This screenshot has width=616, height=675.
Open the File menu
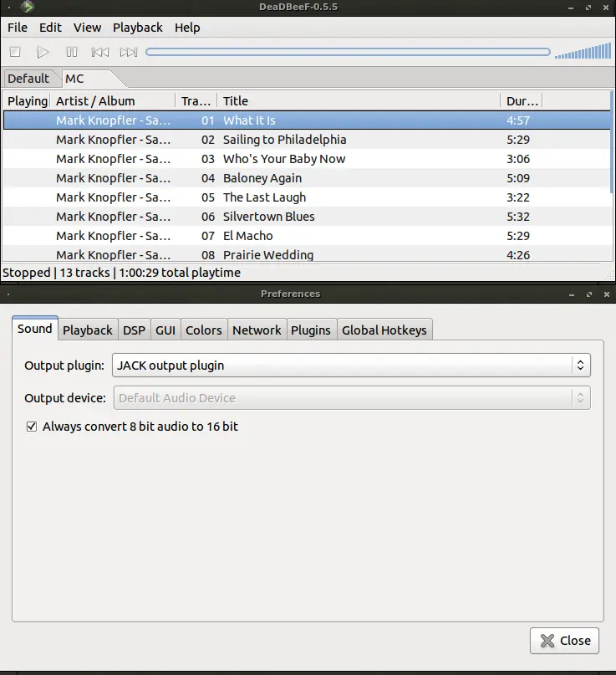(18, 28)
